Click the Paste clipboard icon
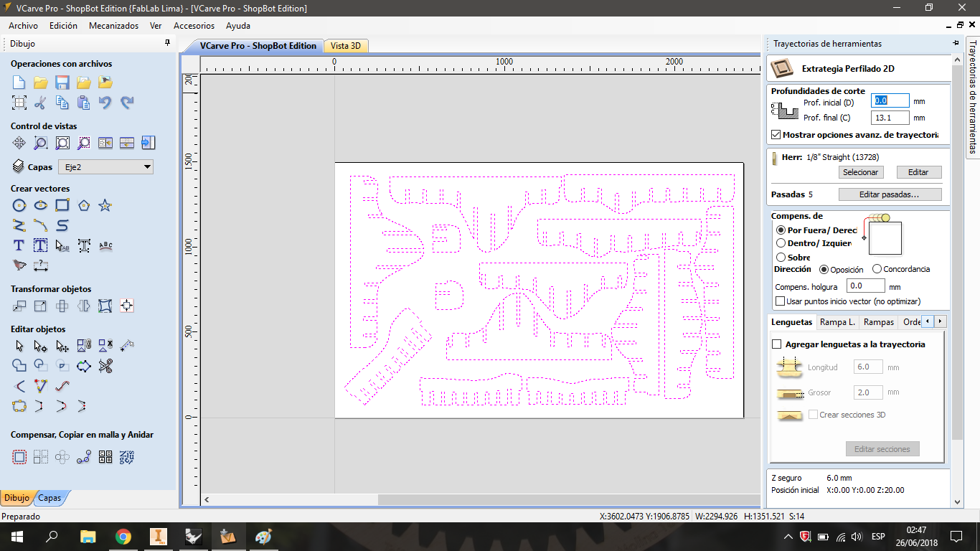Image resolution: width=980 pixels, height=551 pixels. point(84,103)
